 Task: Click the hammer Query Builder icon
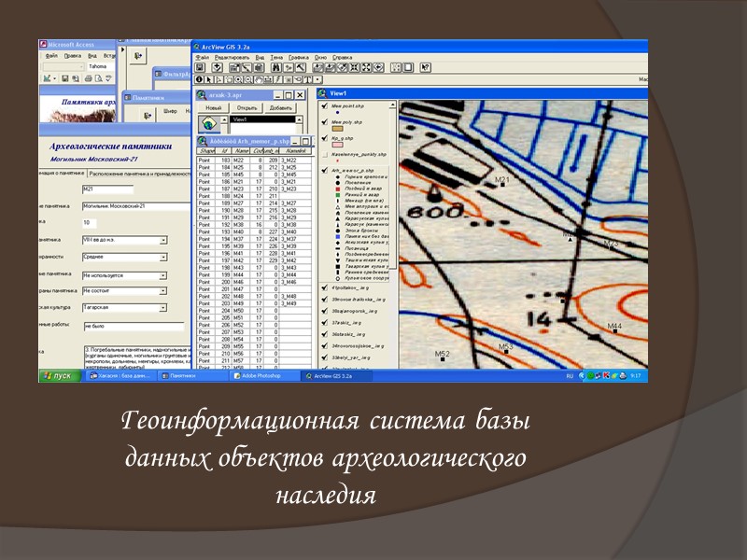pyautogui.click(x=300, y=67)
